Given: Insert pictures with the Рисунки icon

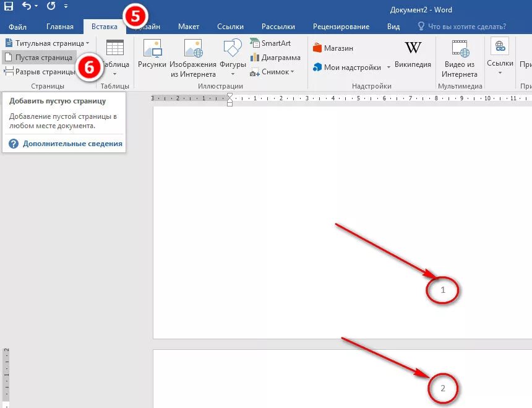Looking at the screenshot, I should coord(152,48).
